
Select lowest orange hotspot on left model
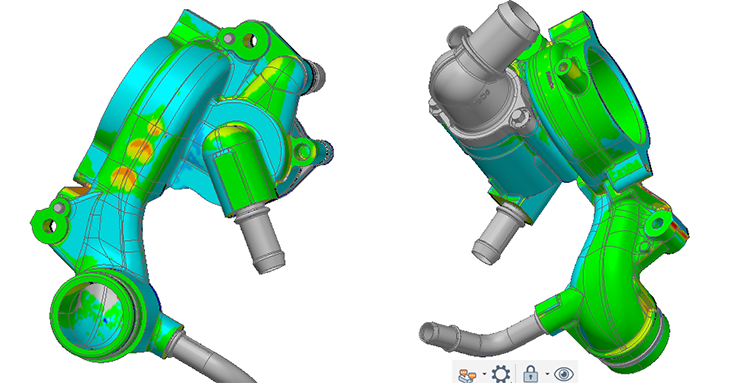point(123,177)
